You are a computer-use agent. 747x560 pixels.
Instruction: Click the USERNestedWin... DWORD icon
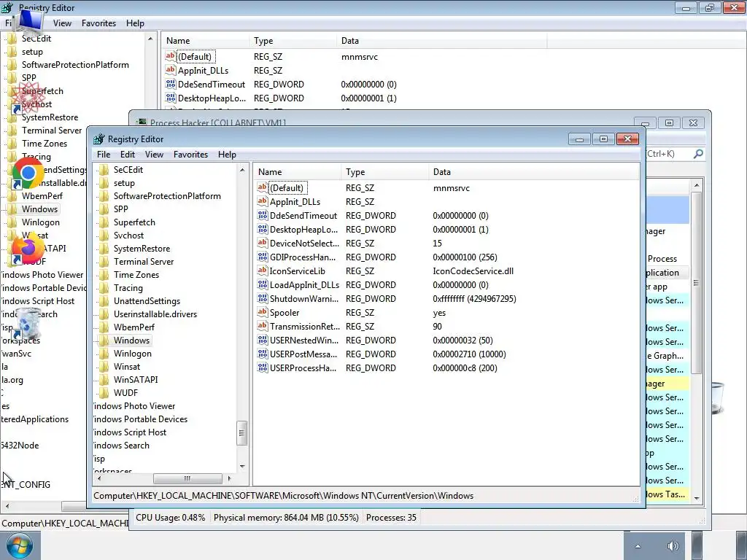coord(262,340)
